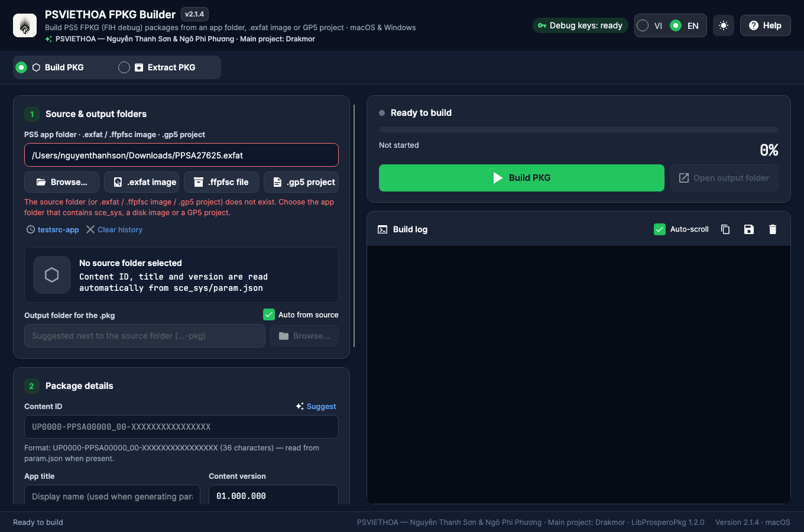Clear the build log with trash icon

coord(773,229)
